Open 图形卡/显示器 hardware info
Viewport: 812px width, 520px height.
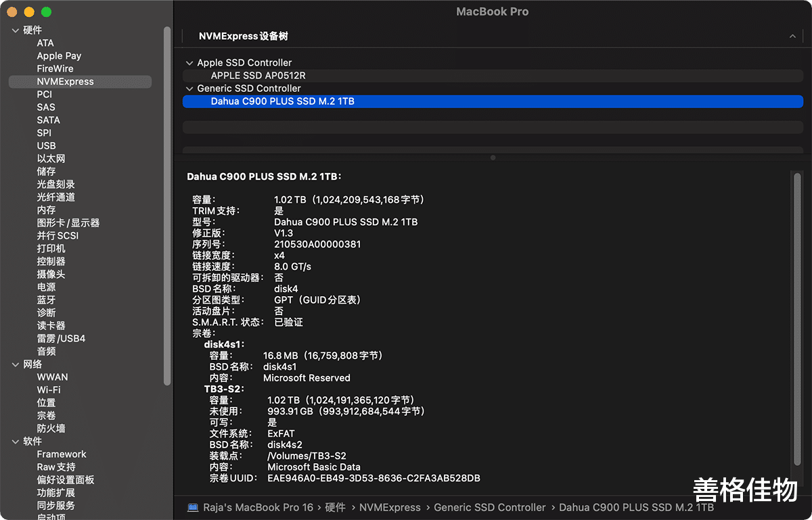coord(64,222)
